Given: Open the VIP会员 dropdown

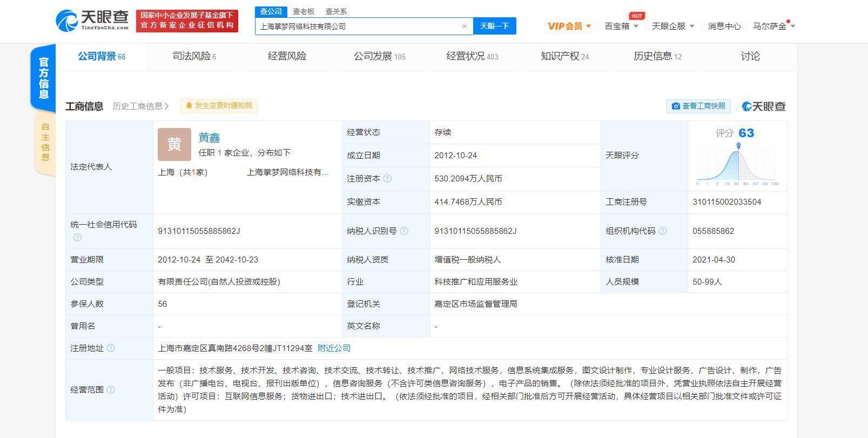Looking at the screenshot, I should coord(569,26).
